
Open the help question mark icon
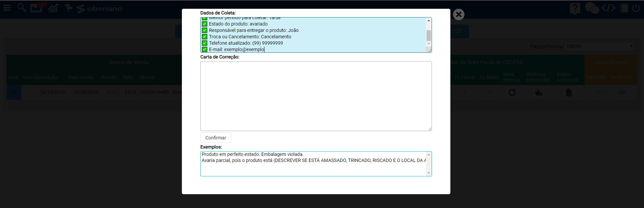point(575,8)
